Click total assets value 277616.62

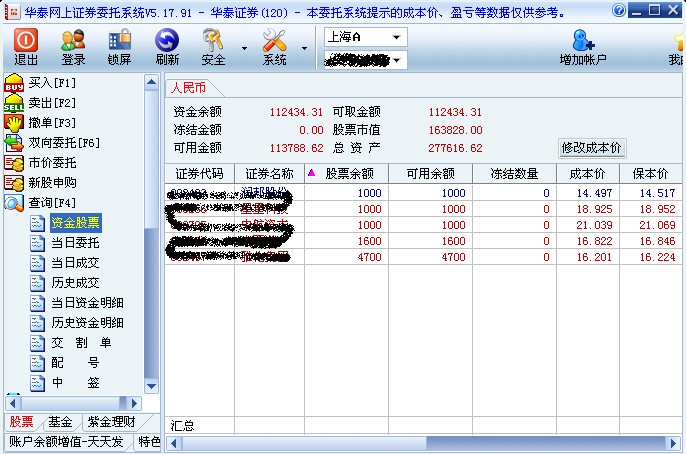click(455, 148)
